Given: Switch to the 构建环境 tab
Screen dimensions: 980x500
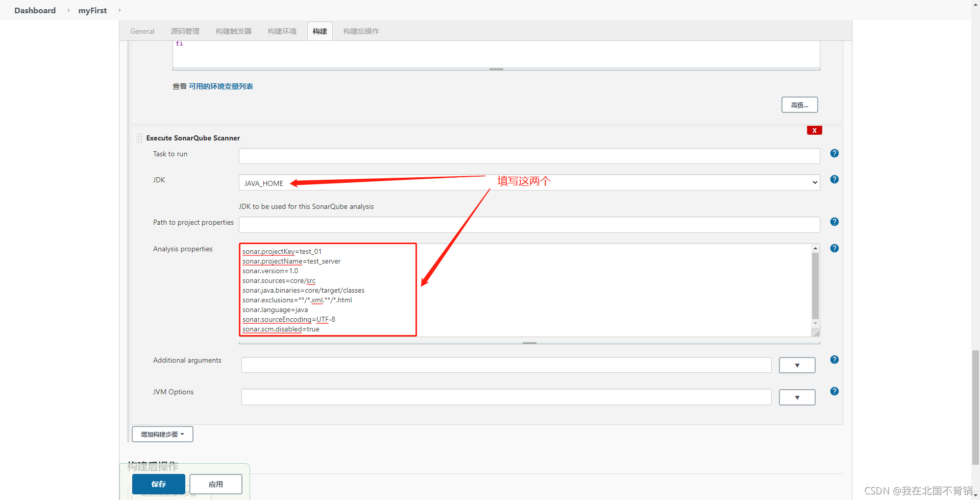Looking at the screenshot, I should [282, 31].
